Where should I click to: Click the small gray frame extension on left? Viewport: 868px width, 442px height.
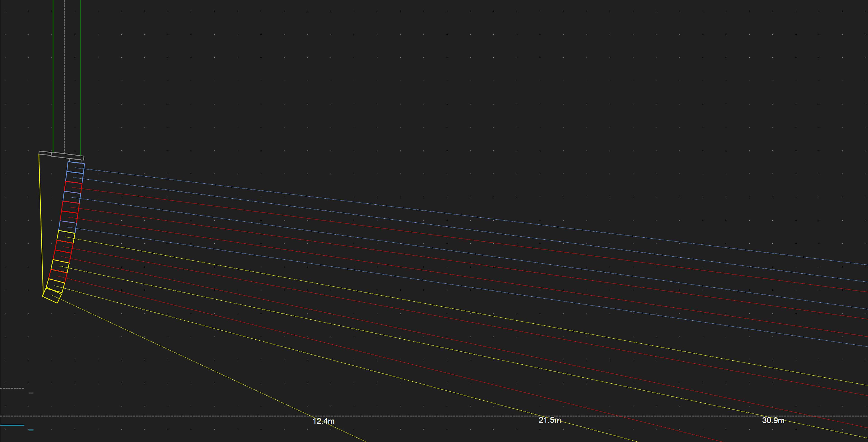pos(45,153)
